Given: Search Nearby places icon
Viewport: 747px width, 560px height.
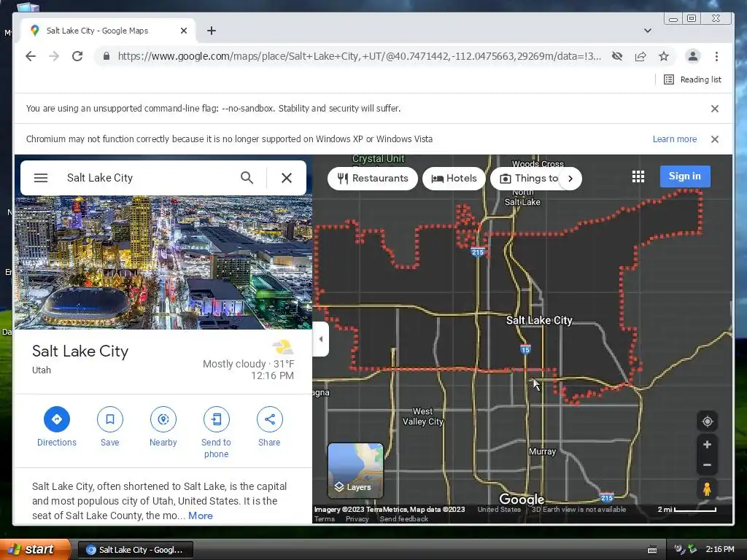Looking at the screenshot, I should click(x=163, y=419).
